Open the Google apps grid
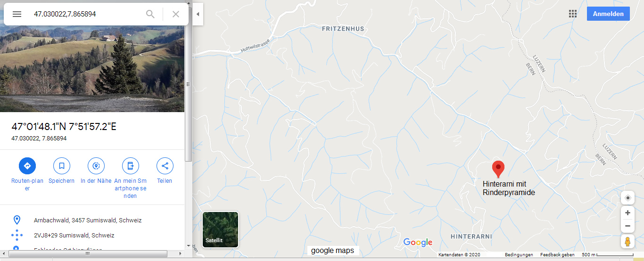 [x=573, y=14]
